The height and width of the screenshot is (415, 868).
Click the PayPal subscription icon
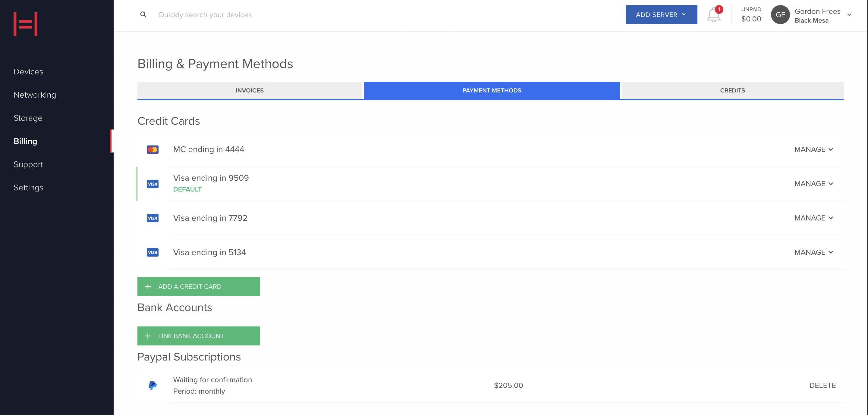click(x=152, y=385)
